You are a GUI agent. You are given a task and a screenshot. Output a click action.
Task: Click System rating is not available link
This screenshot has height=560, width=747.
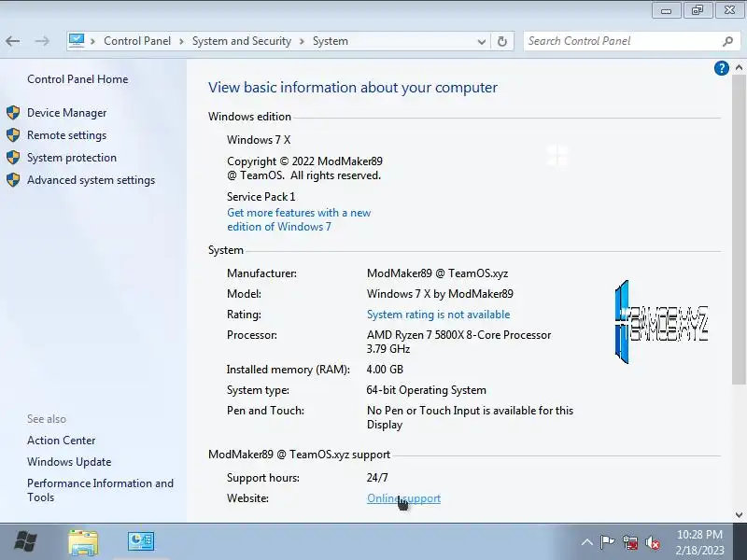[438, 315]
